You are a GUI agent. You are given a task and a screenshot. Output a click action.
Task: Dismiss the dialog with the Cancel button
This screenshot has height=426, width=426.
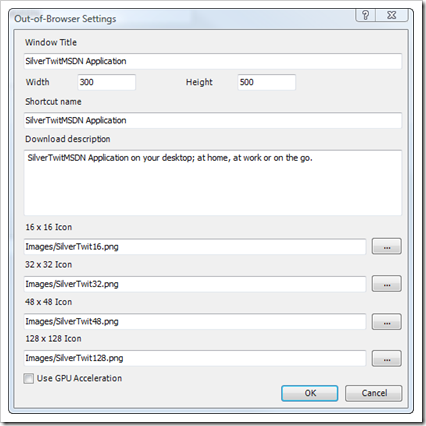point(374,393)
